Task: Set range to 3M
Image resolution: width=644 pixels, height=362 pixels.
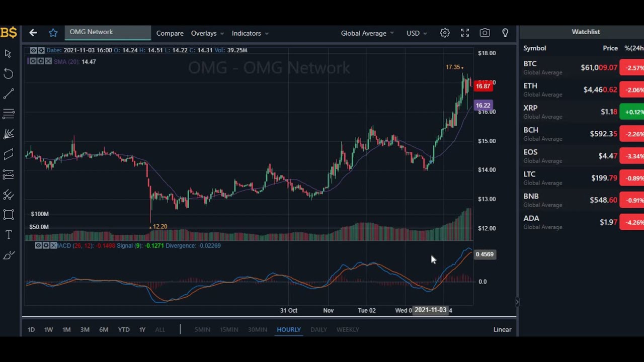Action: 85,329
